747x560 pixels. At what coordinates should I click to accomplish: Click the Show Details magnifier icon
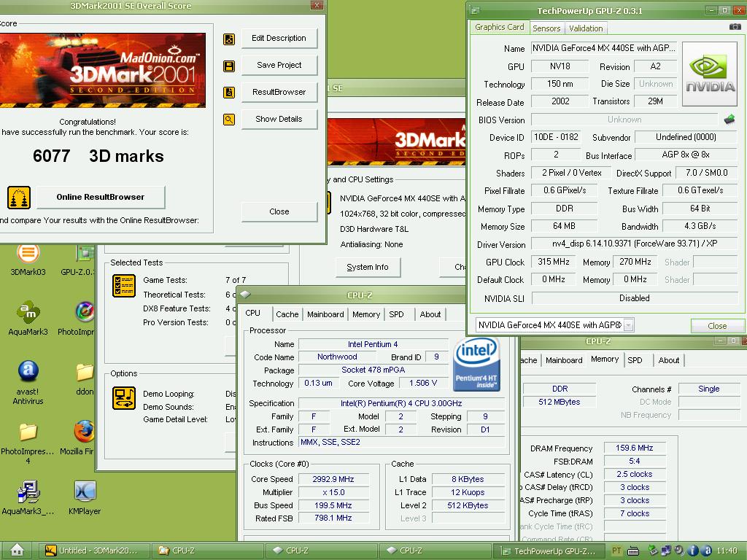tap(228, 119)
